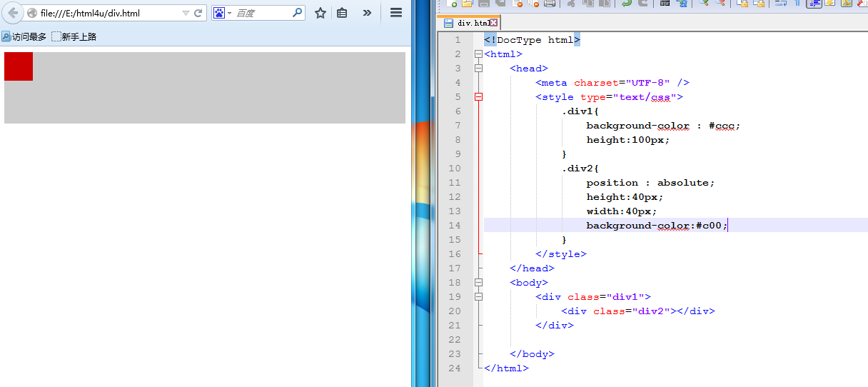Image resolution: width=868 pixels, height=387 pixels.
Task: Close the div.html tab
Action: [493, 23]
